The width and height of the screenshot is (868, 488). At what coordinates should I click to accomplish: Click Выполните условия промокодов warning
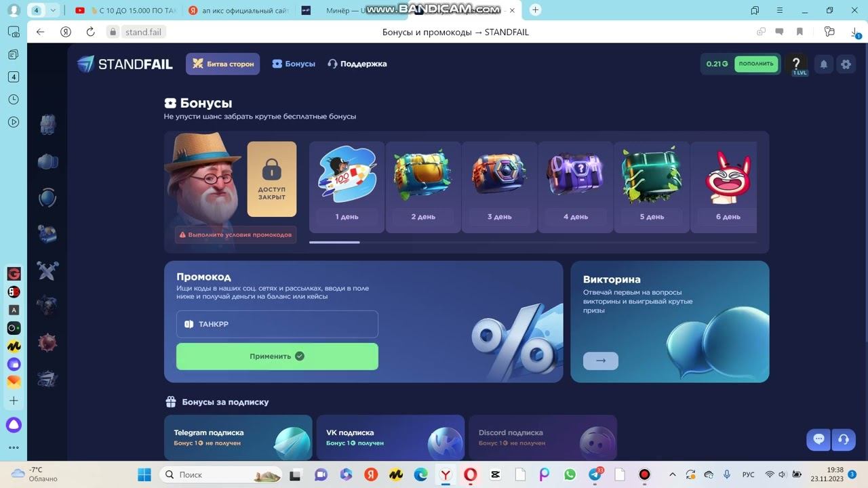click(235, 235)
